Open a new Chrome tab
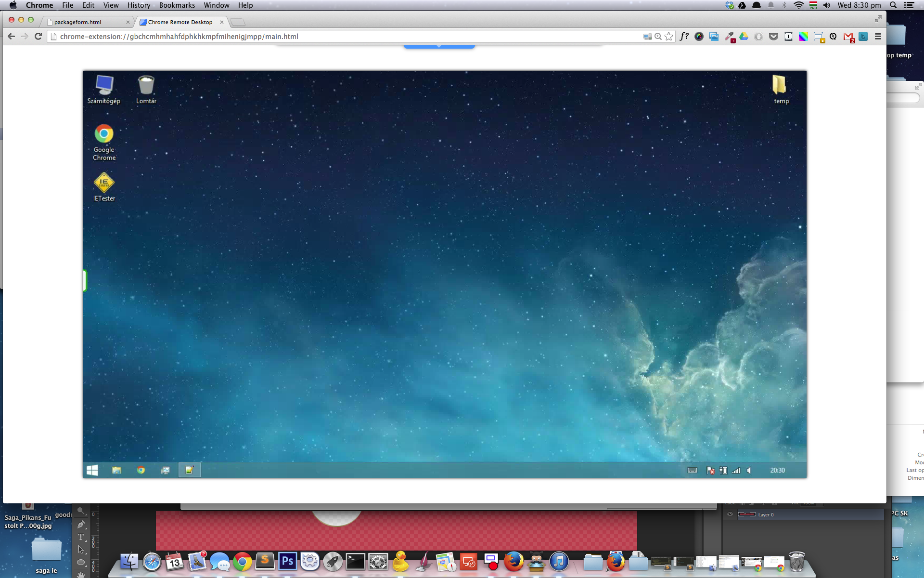This screenshot has height=578, width=924. pyautogui.click(x=238, y=22)
